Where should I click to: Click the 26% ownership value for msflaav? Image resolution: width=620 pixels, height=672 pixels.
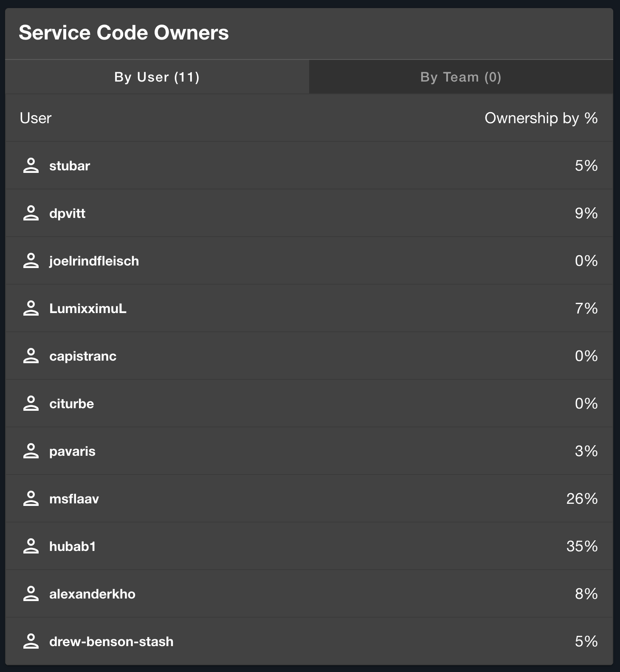[x=582, y=499]
